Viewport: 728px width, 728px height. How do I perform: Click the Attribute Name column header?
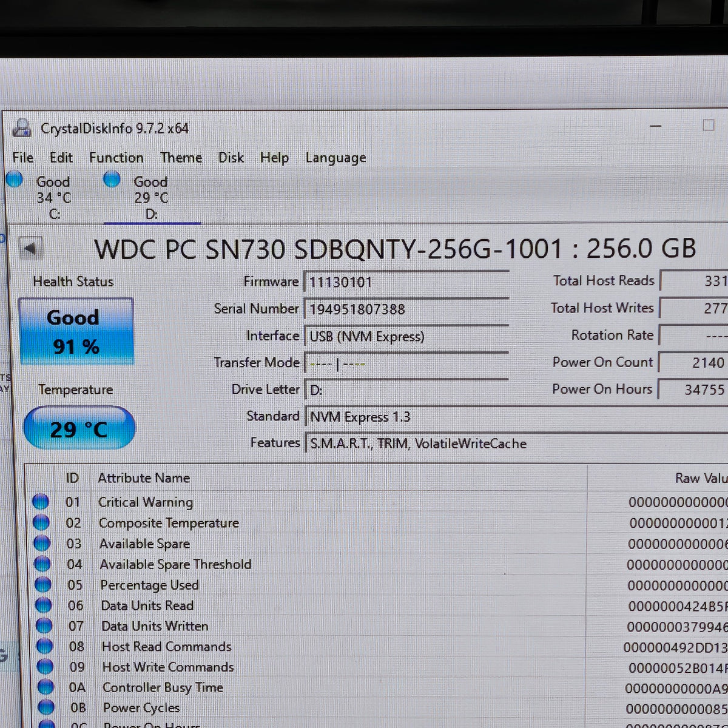point(144,478)
